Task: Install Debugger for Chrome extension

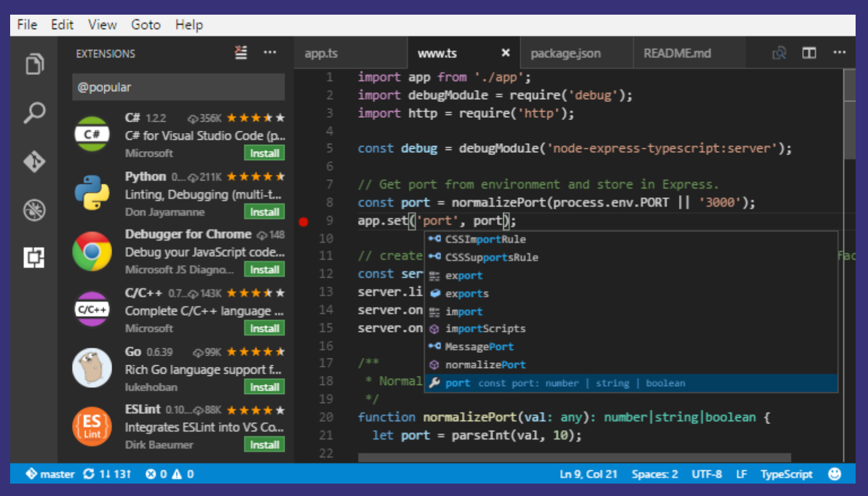Action: coord(264,270)
